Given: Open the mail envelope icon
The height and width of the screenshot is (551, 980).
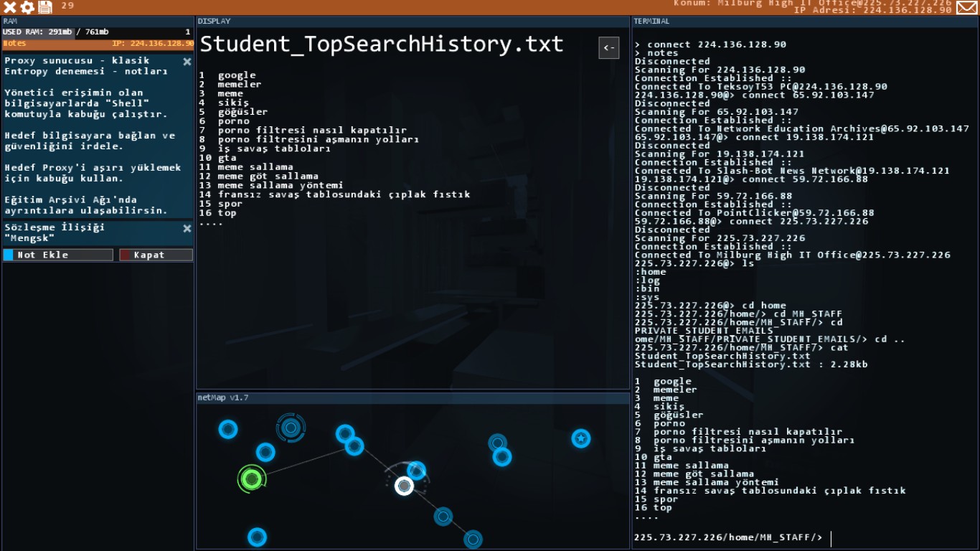Looking at the screenshot, I should [x=966, y=7].
